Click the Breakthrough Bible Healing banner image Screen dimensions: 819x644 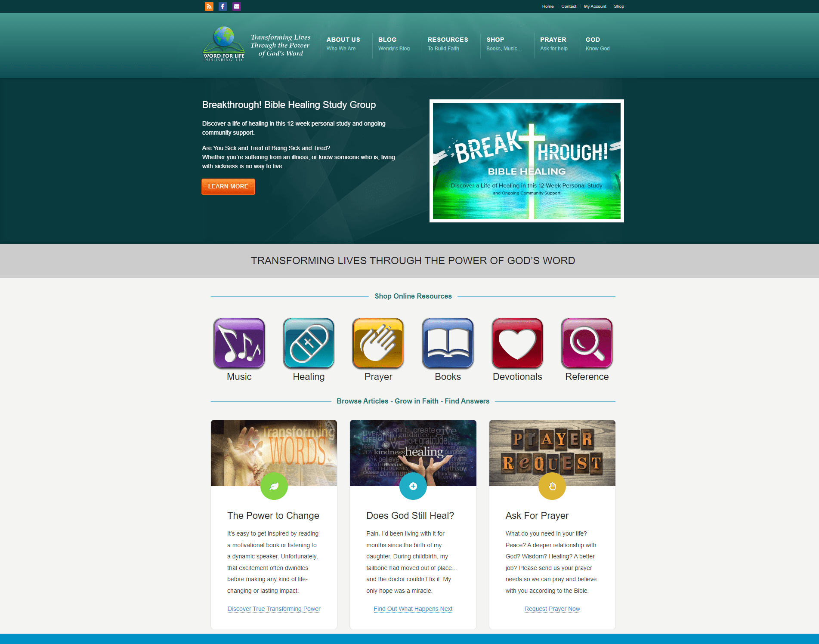point(526,161)
